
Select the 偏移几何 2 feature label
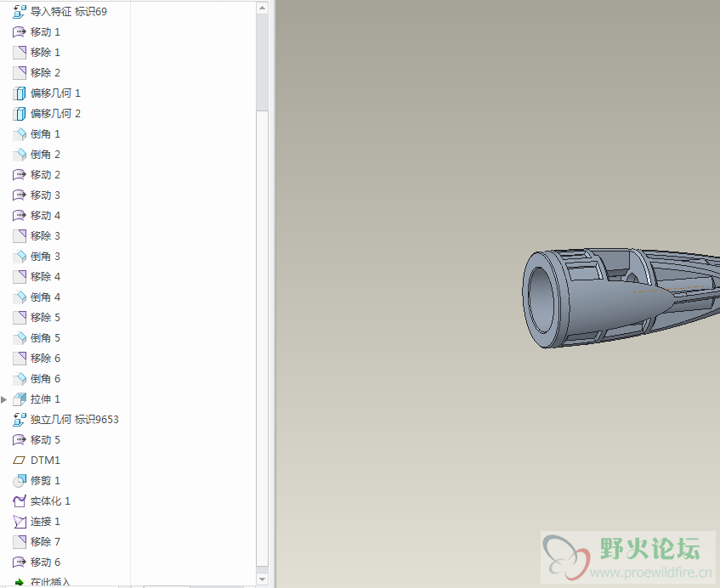pos(55,113)
